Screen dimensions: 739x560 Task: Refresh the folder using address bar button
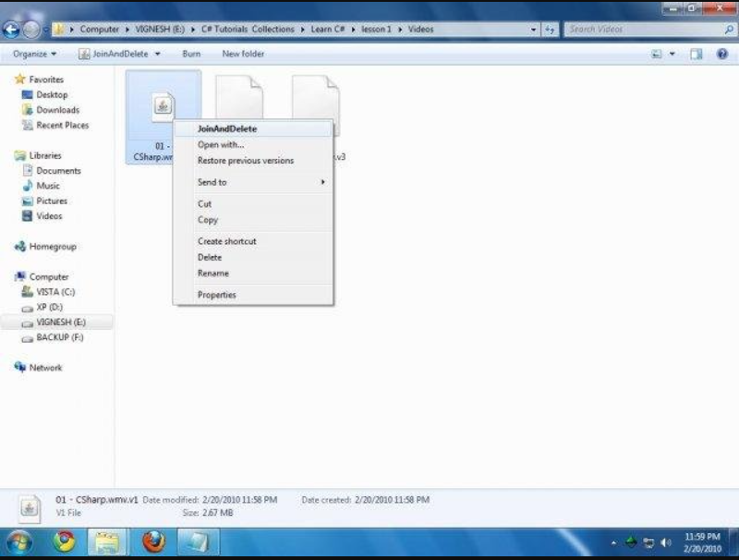(x=550, y=30)
